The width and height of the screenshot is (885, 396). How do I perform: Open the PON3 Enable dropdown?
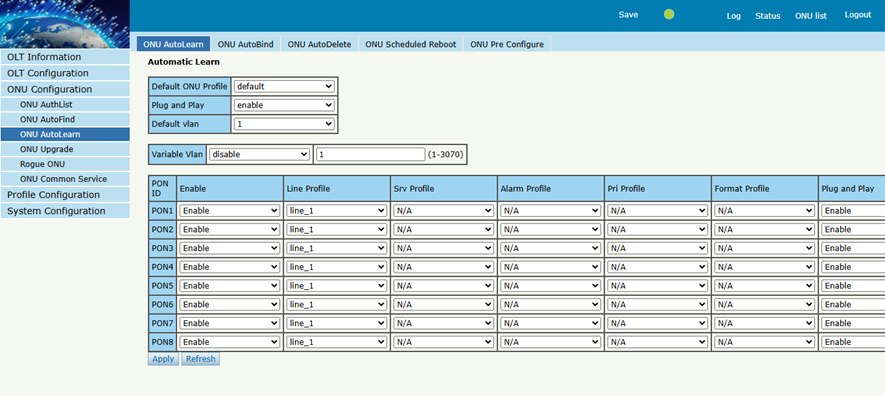230,248
